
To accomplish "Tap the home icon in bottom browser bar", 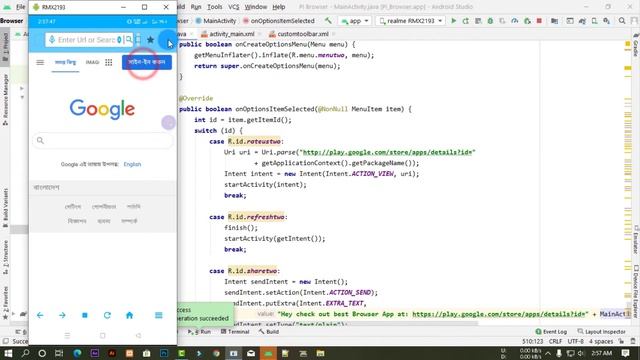I will [129, 315].
